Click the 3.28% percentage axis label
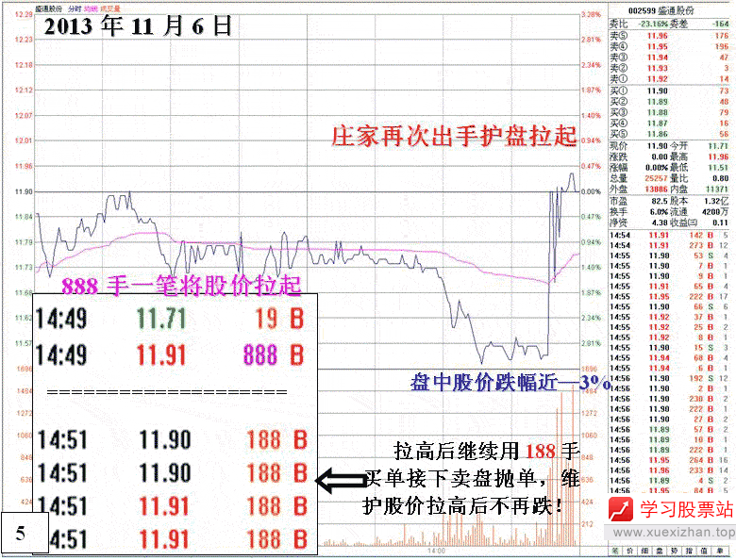This screenshot has width=736, height=560. [592, 14]
